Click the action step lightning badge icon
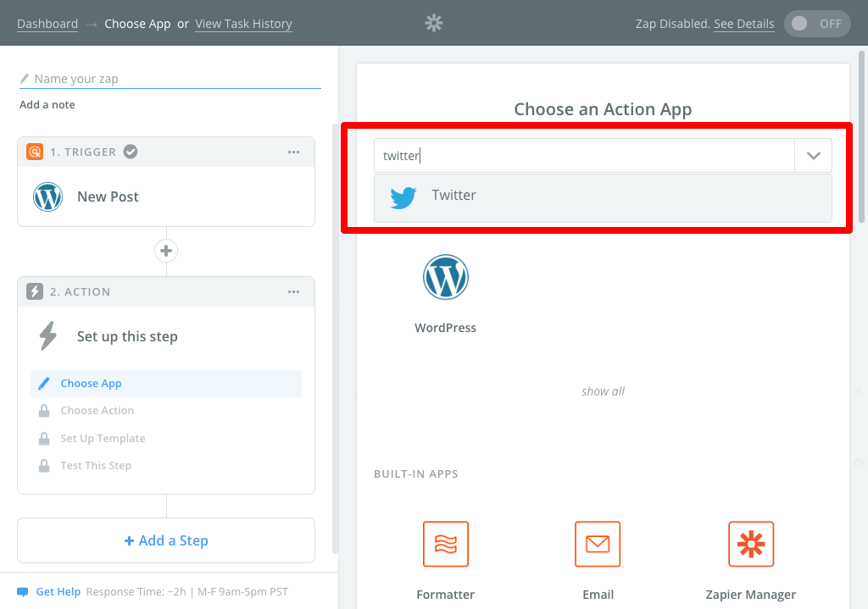Image resolution: width=868 pixels, height=609 pixels. [x=34, y=291]
